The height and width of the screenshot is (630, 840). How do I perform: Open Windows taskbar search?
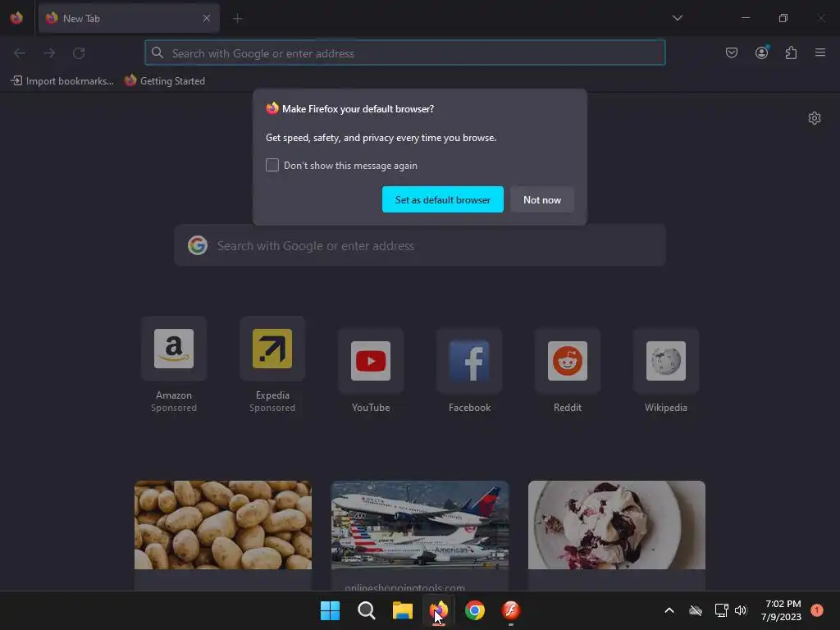[x=367, y=610]
